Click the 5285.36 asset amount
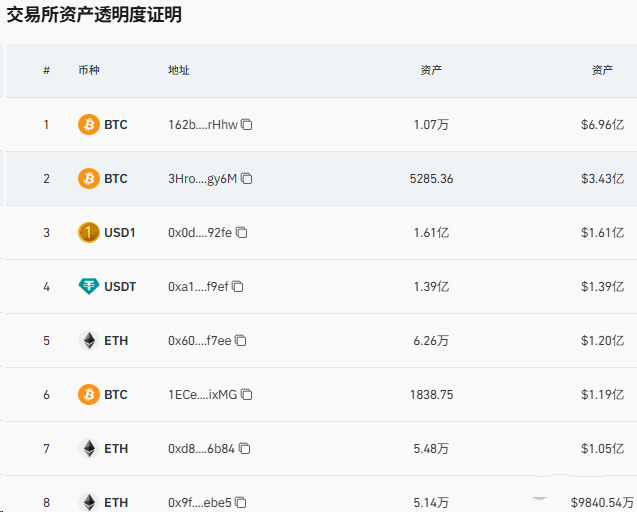Screen dimensions: 637x512 [431, 178]
